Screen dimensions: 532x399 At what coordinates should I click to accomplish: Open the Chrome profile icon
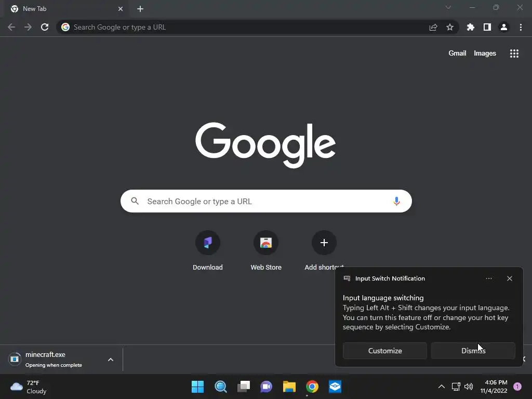(x=504, y=27)
